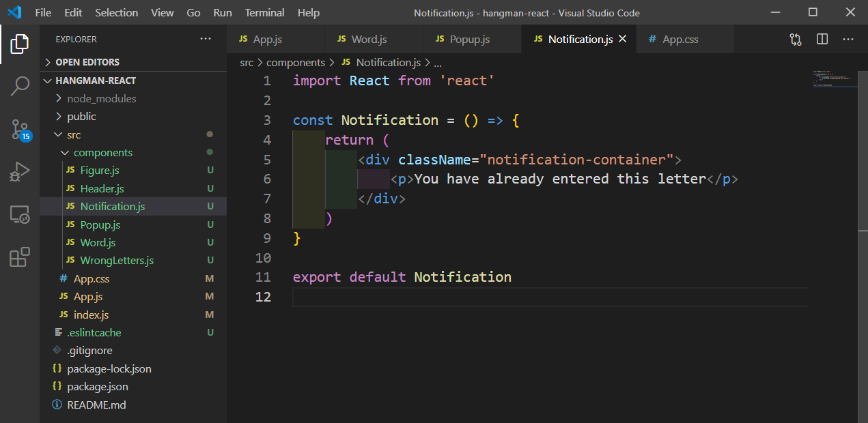This screenshot has height=423, width=868.
Task: Split the editor to the right
Action: pyautogui.click(x=822, y=40)
